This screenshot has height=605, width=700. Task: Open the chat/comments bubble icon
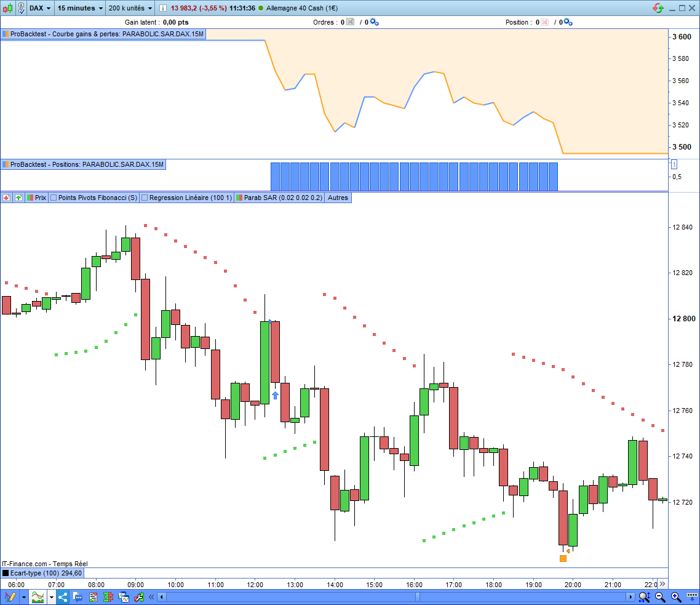(x=78, y=597)
